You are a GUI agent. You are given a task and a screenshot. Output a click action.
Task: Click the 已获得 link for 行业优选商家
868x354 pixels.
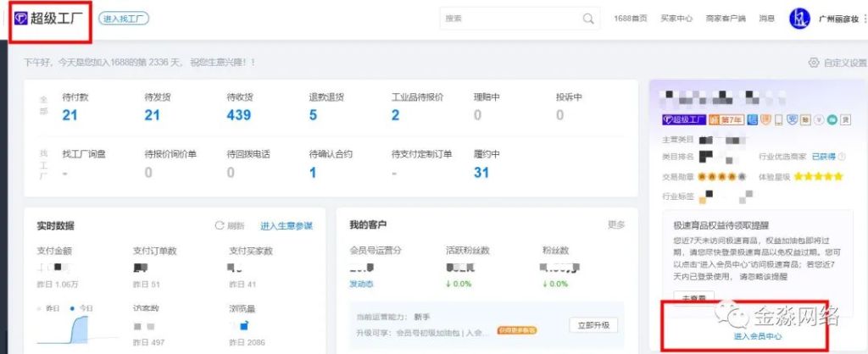[823, 157]
